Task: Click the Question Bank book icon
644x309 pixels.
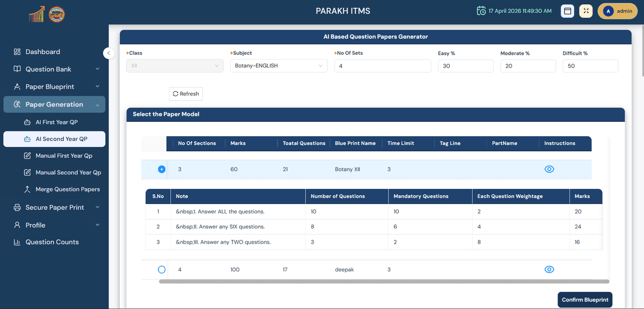Action: click(x=17, y=69)
